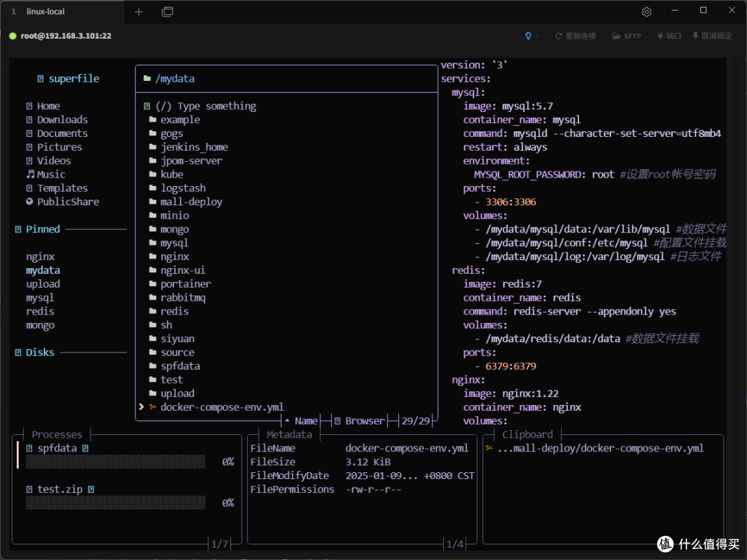Click the lightbulb hint icon
747x560 pixels.
pos(528,36)
